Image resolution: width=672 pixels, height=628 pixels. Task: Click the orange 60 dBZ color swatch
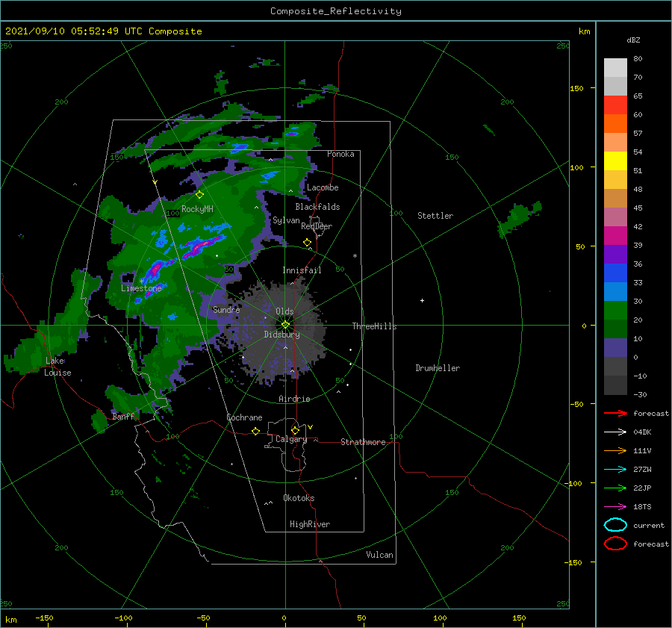[615, 123]
